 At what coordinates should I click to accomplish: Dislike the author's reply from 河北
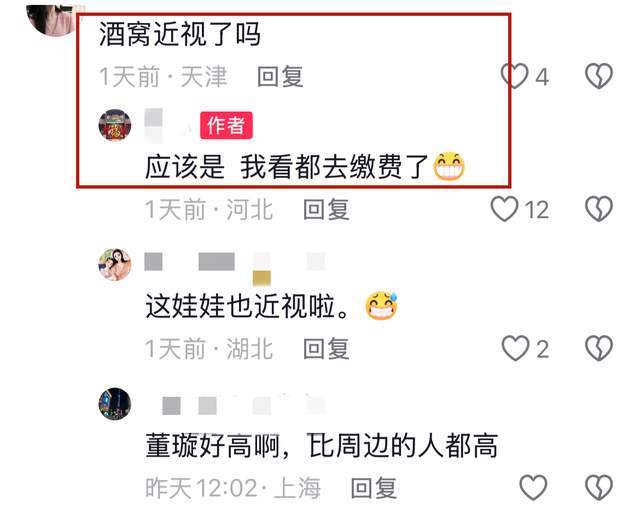click(599, 209)
